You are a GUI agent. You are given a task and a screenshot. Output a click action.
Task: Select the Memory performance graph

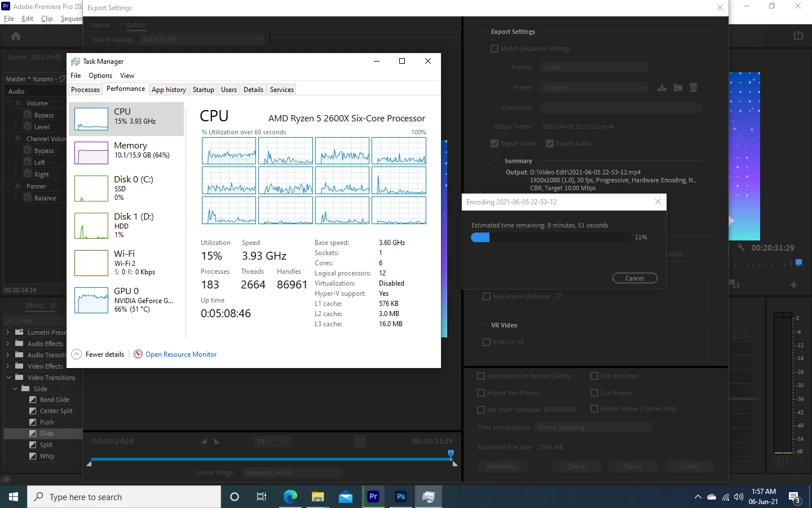91,153
